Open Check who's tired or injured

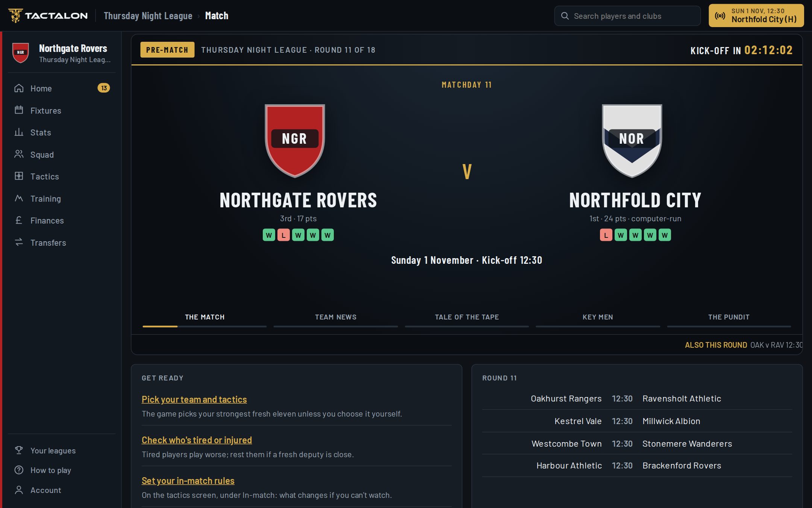coord(197,440)
